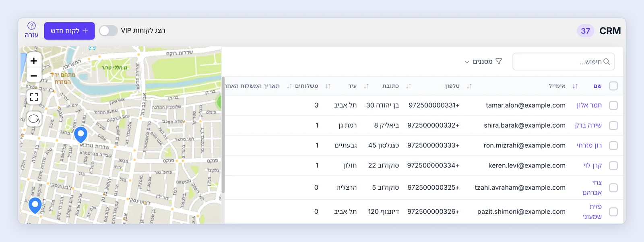Image resolution: width=644 pixels, height=242 pixels.
Task: Click email shira.barak@example.com
Action: coord(525,125)
